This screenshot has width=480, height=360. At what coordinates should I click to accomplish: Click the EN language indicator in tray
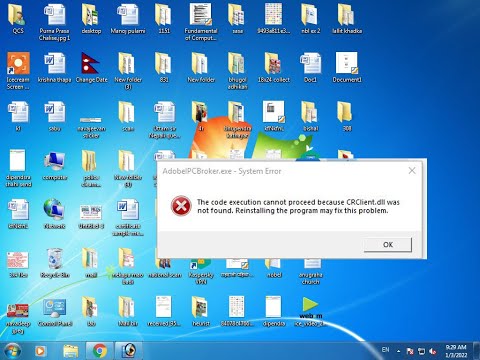[x=385, y=350]
